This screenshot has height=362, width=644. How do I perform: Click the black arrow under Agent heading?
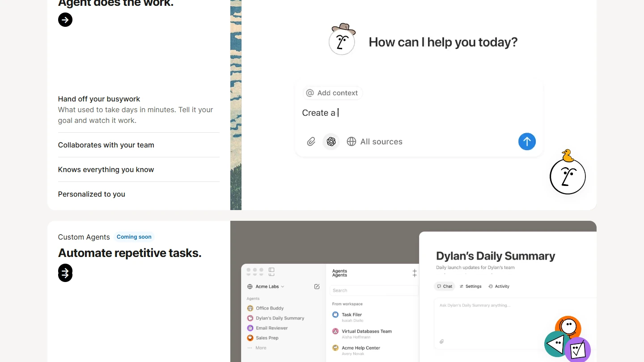tap(65, 20)
